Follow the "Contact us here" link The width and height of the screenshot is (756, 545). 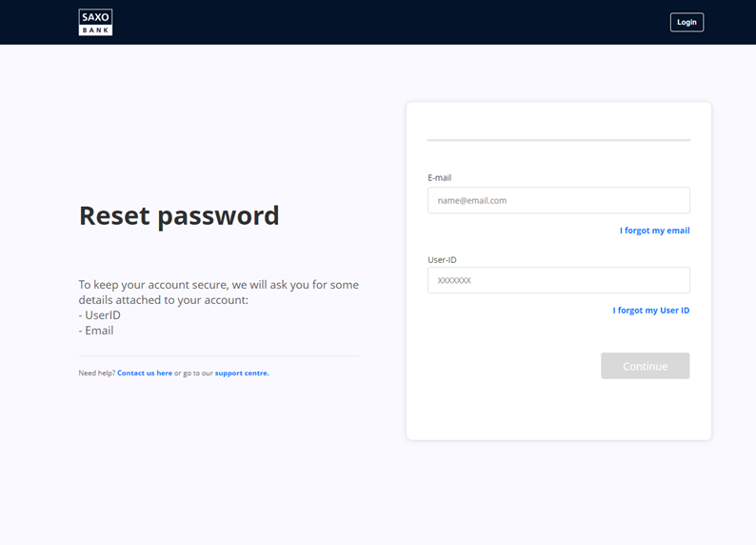[145, 373]
